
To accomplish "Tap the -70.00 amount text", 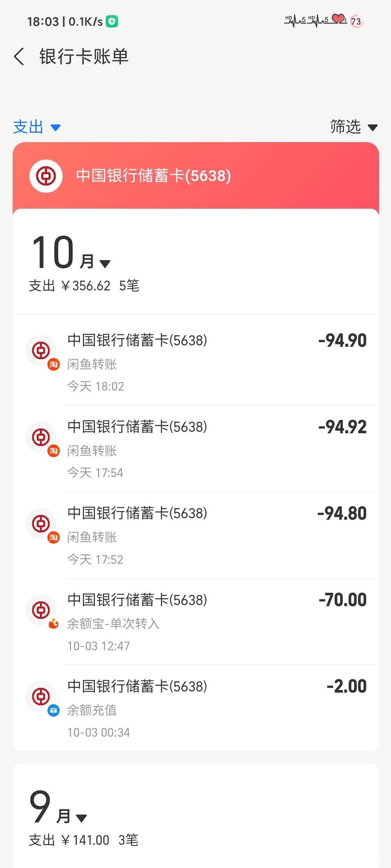I will (x=342, y=600).
